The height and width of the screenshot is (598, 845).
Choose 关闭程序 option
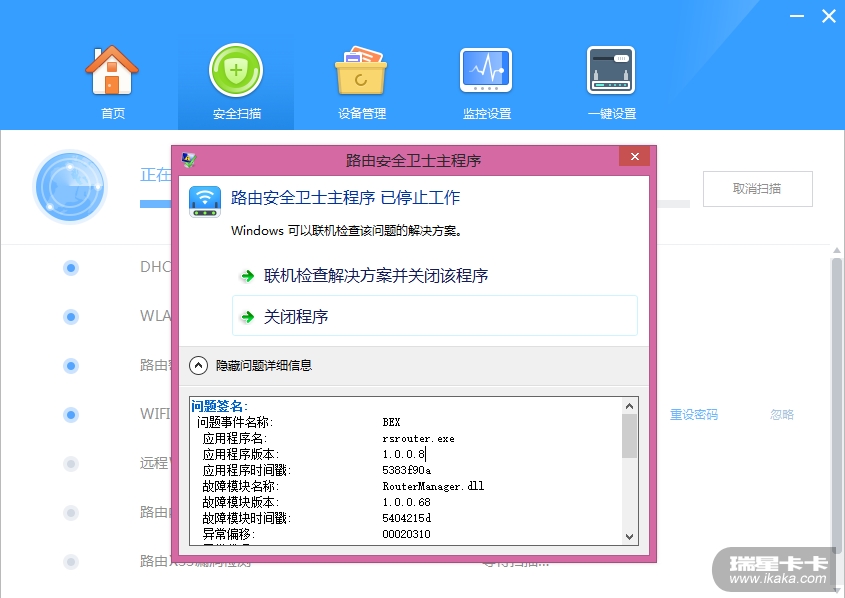coord(435,316)
